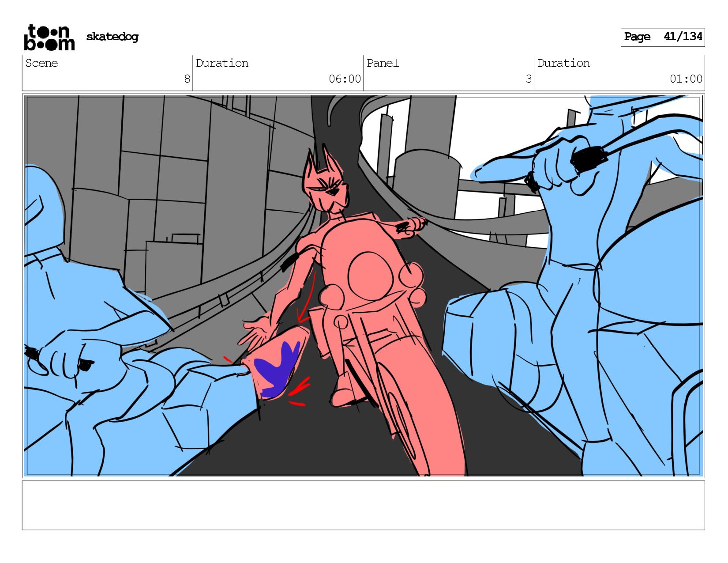
Task: Click the Toon Boom logo
Action: (x=49, y=38)
